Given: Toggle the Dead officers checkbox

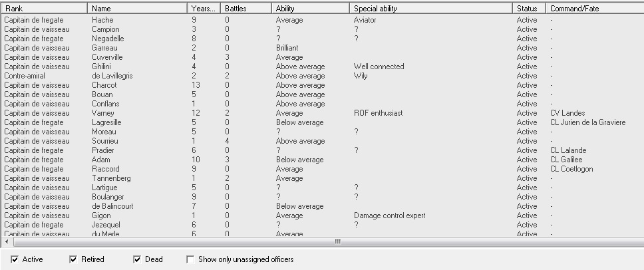Looking at the screenshot, I should (x=137, y=259).
